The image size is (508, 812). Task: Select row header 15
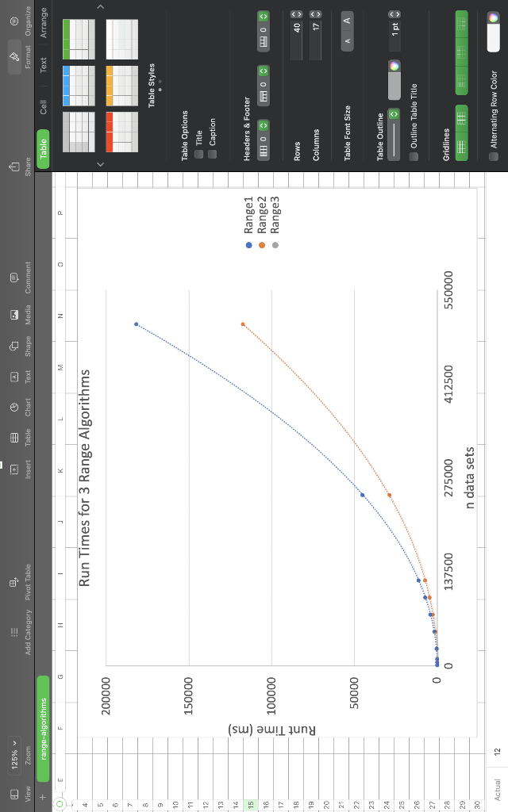[x=251, y=804]
